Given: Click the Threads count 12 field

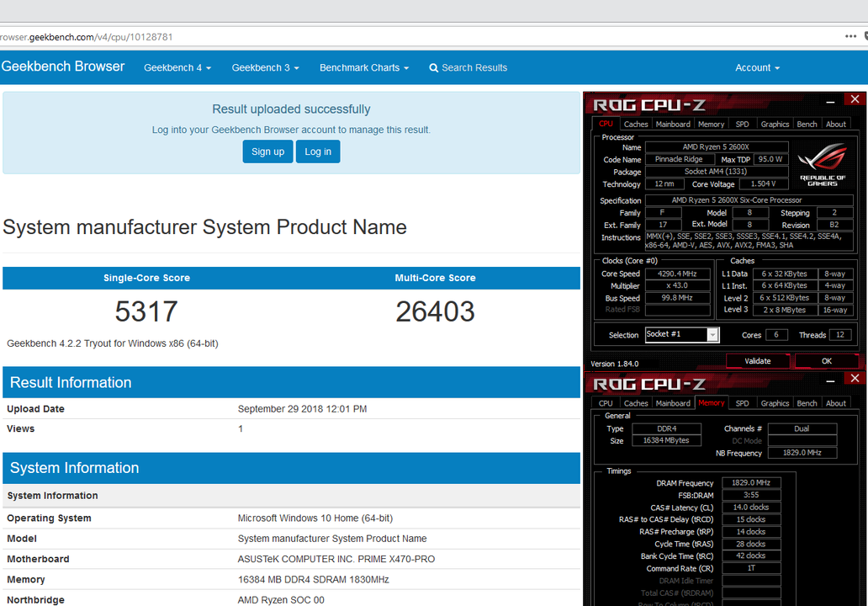Looking at the screenshot, I should point(839,335).
